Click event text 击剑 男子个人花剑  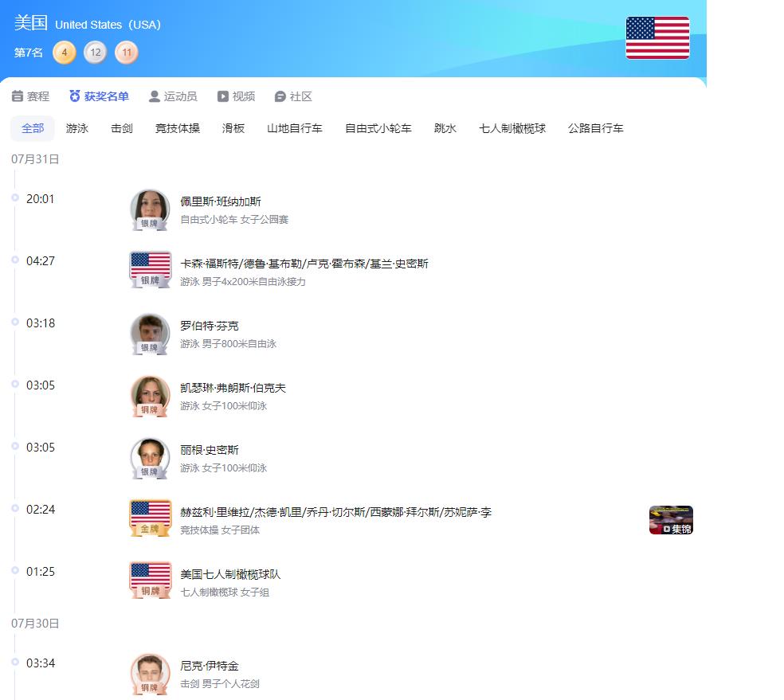pyautogui.click(x=219, y=683)
